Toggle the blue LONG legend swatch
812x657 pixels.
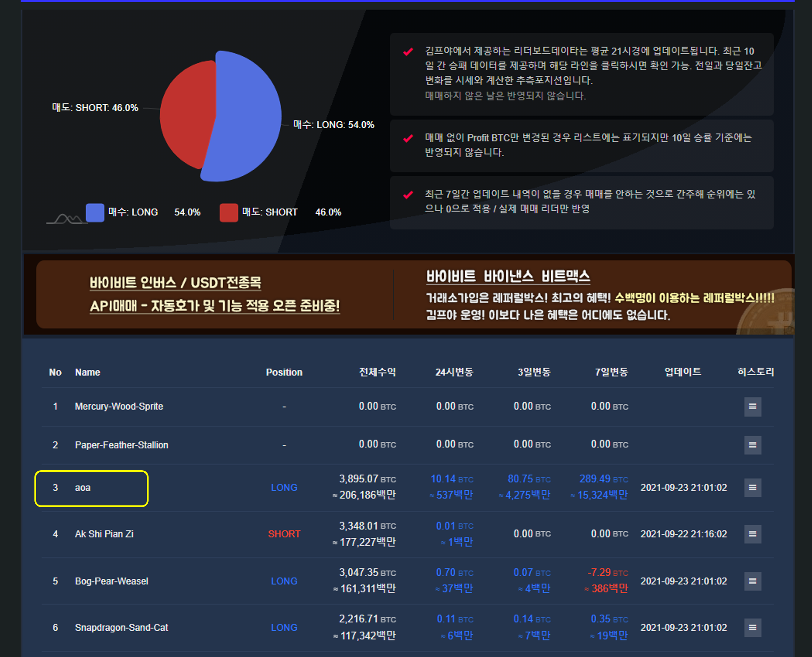pyautogui.click(x=95, y=212)
